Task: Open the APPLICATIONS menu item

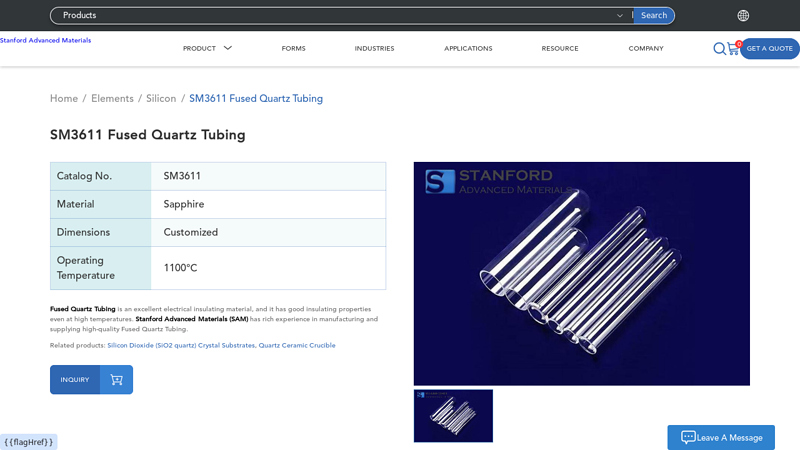Action: (x=468, y=48)
